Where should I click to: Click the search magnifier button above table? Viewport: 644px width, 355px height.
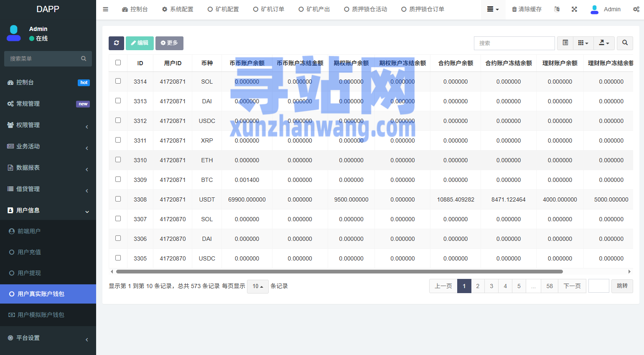[625, 43]
